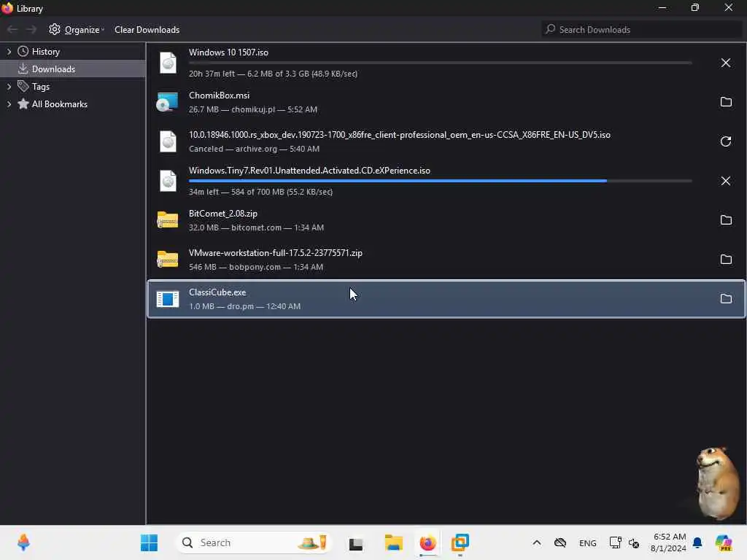Image resolution: width=747 pixels, height=560 pixels.
Task: Click 'Canceled — archive.org — 5:40 AM' text
Action: [254, 149]
